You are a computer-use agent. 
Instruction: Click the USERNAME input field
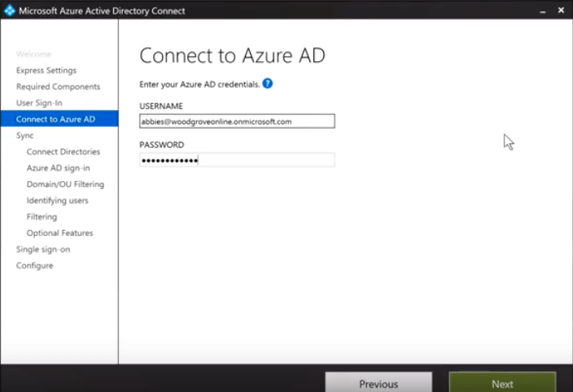tap(237, 121)
